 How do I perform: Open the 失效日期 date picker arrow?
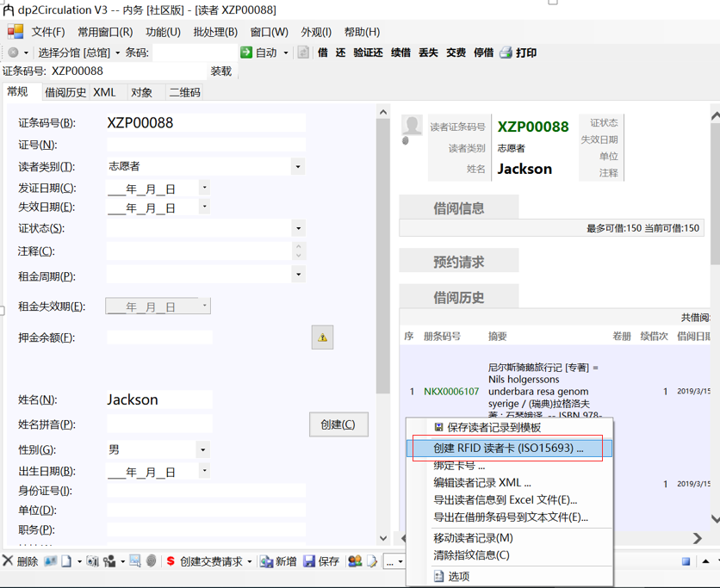(x=204, y=207)
